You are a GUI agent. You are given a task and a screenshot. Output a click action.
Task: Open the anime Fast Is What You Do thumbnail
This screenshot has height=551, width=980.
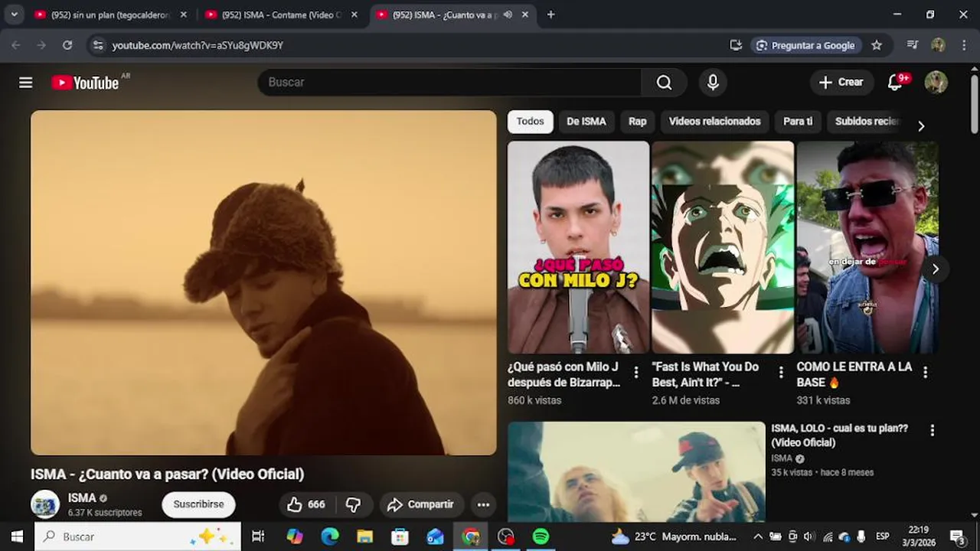tap(723, 247)
